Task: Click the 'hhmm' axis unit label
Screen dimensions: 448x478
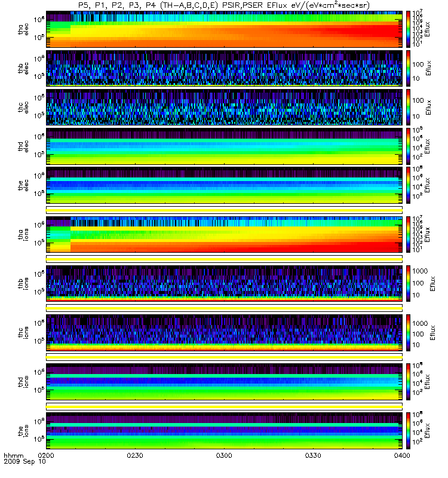Action: 13,456
